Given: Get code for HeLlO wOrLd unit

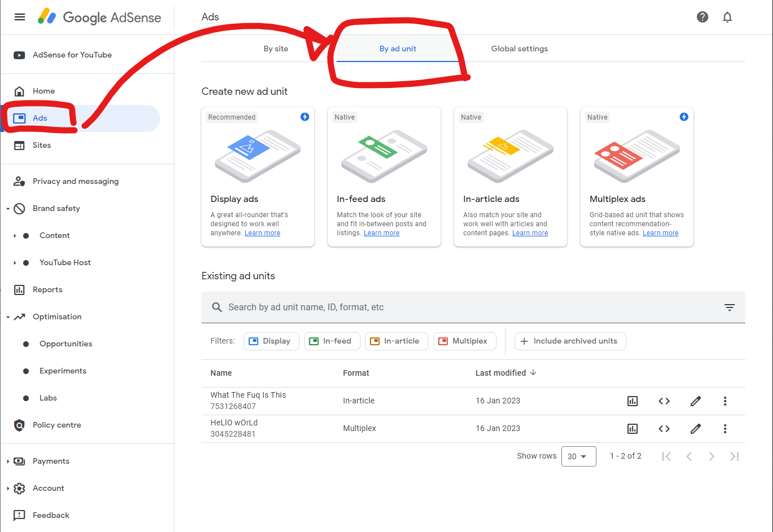Looking at the screenshot, I should [x=664, y=429].
